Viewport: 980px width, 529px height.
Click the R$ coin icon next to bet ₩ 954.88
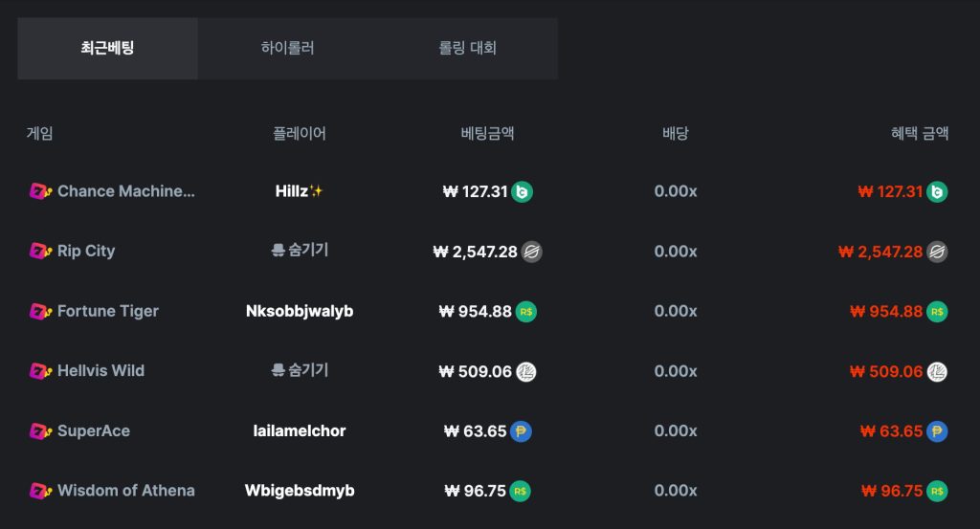[525, 312]
